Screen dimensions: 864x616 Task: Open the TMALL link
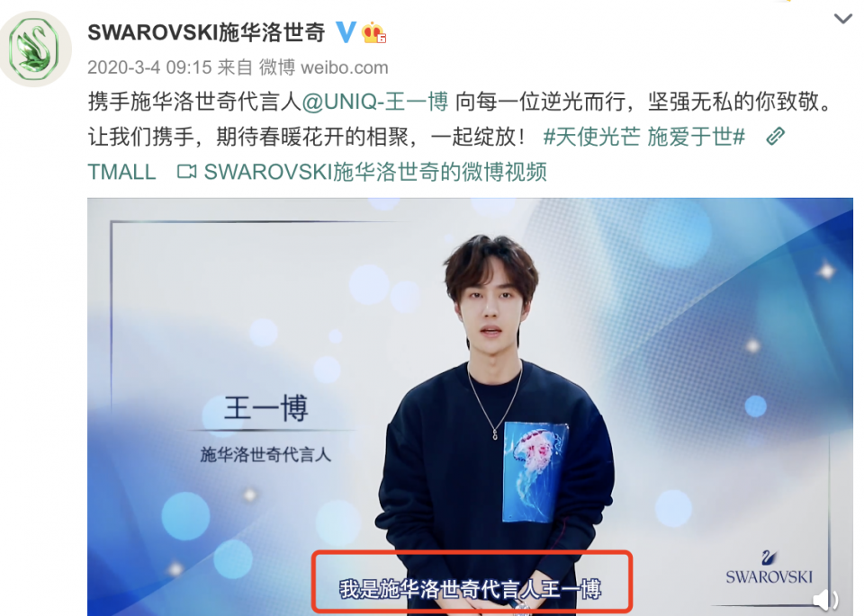121,172
